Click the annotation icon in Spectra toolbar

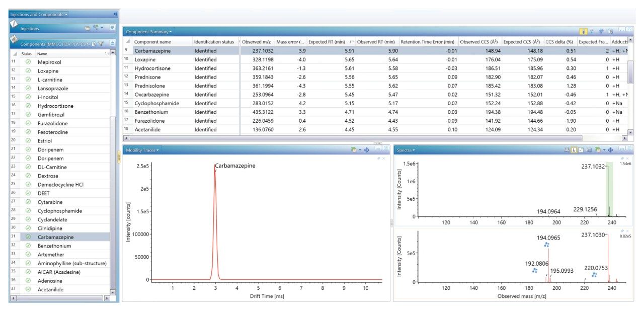click(x=567, y=150)
